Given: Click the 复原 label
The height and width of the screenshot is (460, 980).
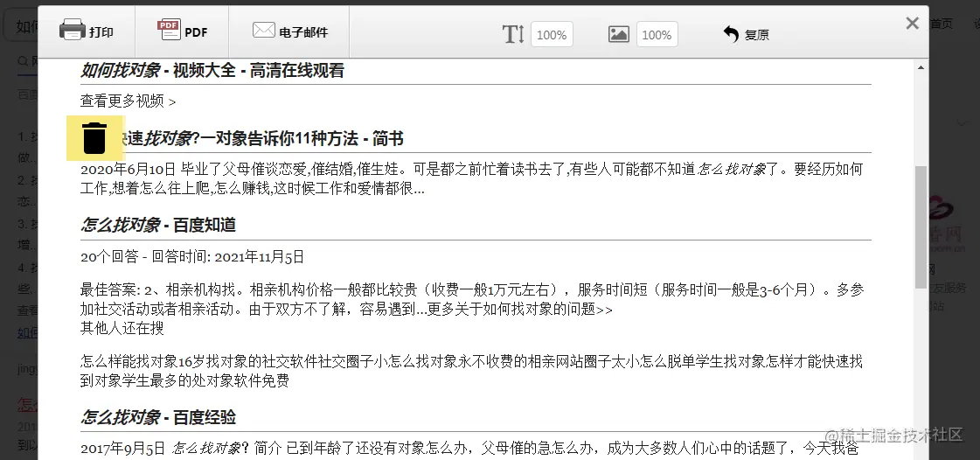Looking at the screenshot, I should (x=757, y=35).
